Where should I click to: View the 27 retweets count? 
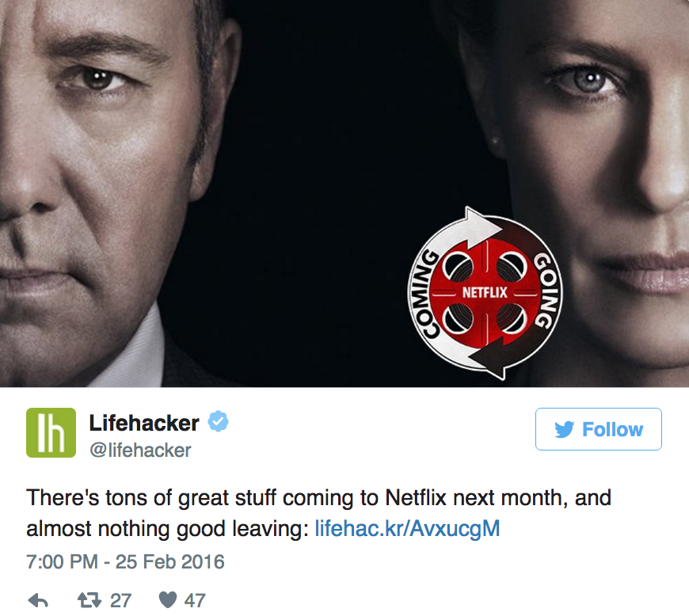[x=121, y=600]
